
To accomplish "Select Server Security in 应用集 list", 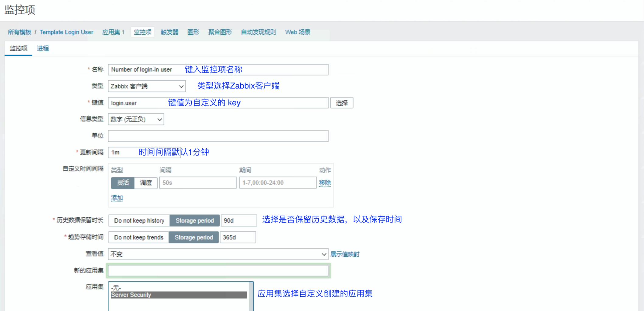I will click(x=179, y=295).
